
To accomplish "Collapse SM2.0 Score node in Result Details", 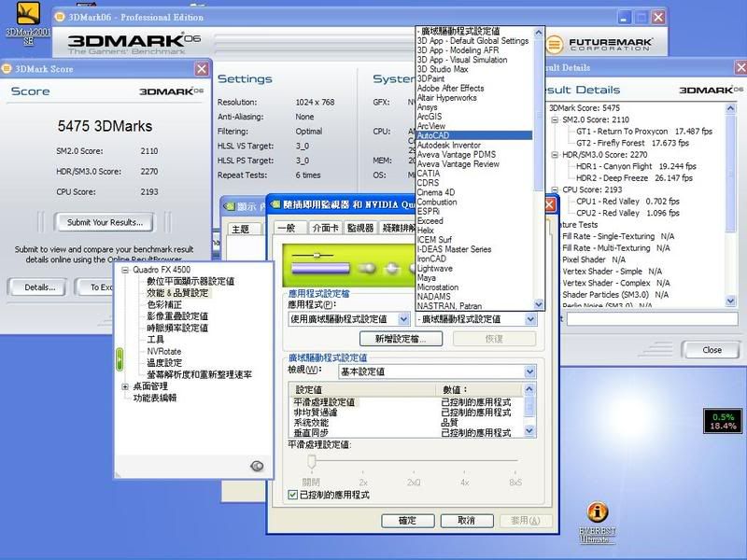I will tap(555, 119).
